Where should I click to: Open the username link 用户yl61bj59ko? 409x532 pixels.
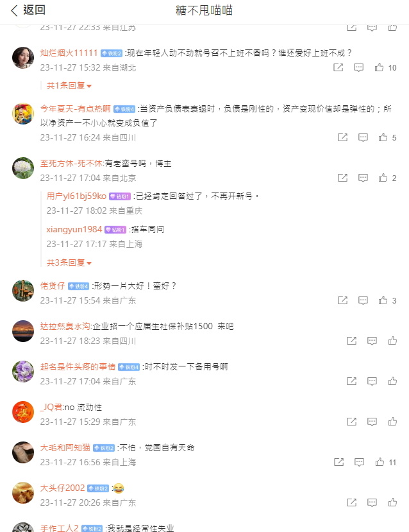tap(76, 196)
